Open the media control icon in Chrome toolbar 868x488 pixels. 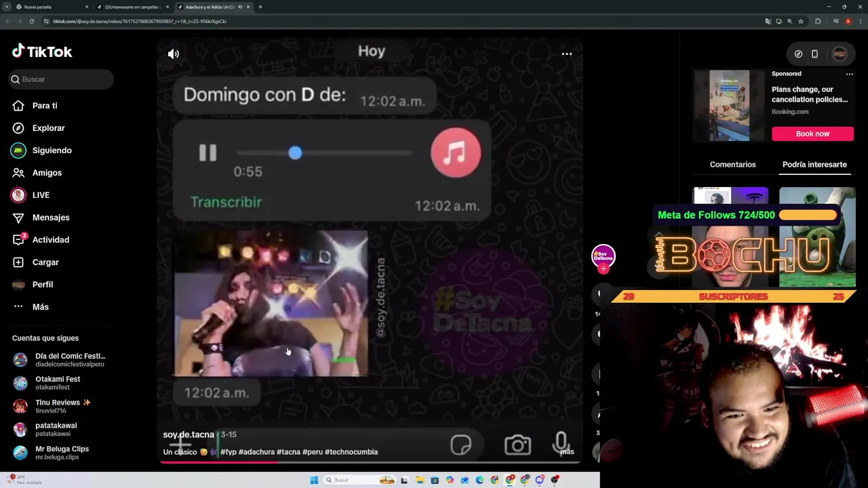[835, 21]
